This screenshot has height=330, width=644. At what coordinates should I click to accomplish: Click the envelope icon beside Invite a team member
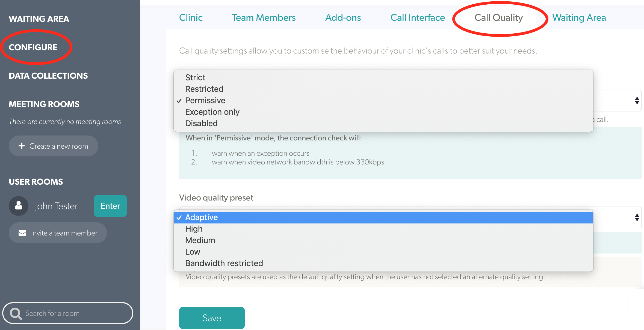pyautogui.click(x=22, y=233)
